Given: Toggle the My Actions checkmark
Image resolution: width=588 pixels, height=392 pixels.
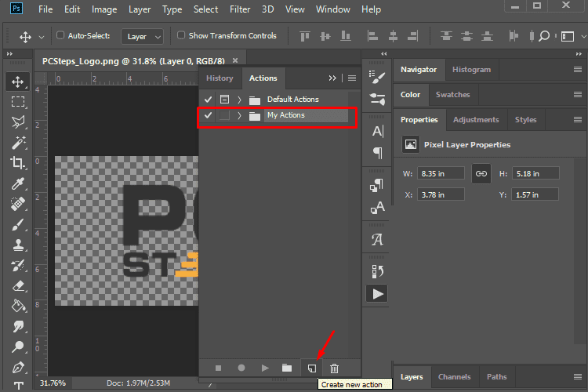Looking at the screenshot, I should coord(208,115).
